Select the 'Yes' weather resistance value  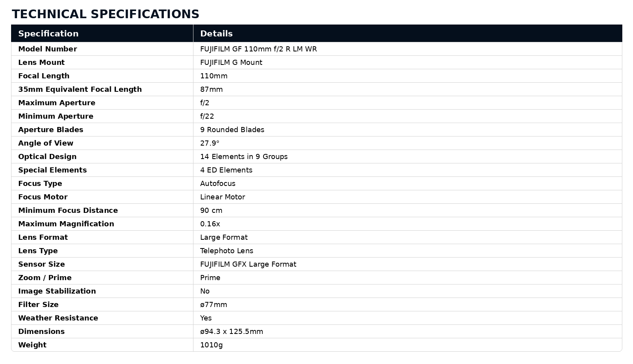click(x=206, y=318)
